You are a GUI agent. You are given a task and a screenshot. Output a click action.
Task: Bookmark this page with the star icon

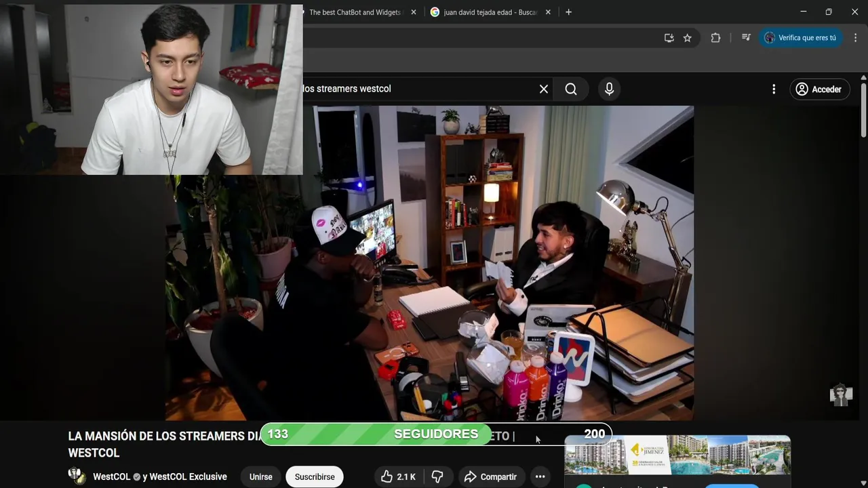point(688,38)
